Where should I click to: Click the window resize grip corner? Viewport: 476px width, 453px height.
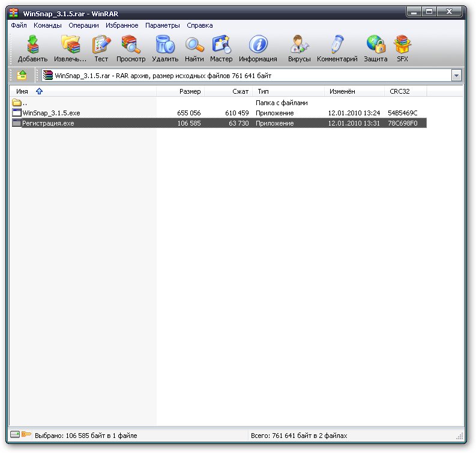[460, 436]
